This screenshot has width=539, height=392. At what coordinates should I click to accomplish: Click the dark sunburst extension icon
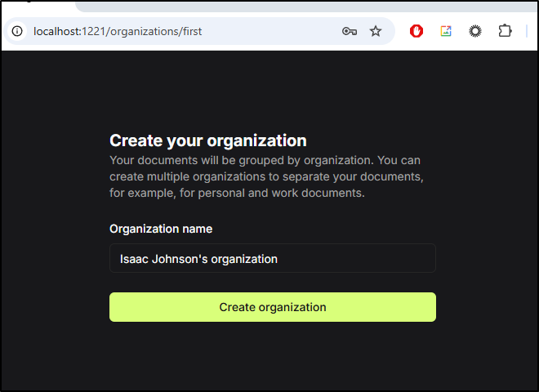pyautogui.click(x=475, y=31)
